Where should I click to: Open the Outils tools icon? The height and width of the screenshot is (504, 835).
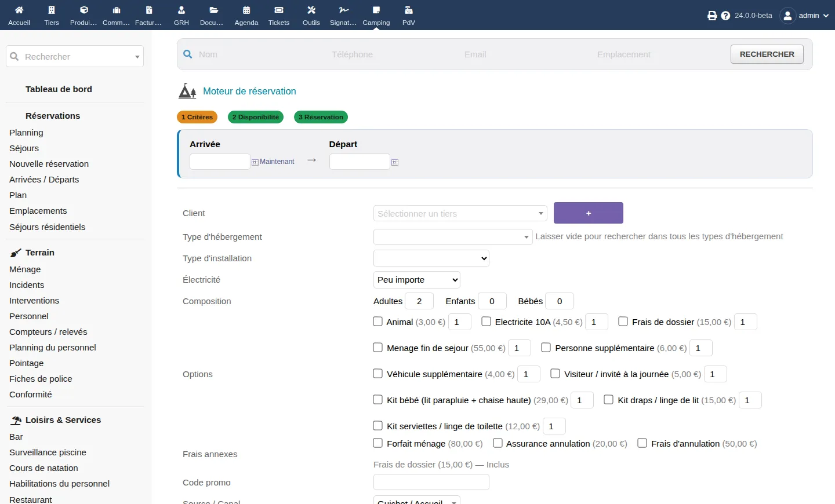point(311,10)
